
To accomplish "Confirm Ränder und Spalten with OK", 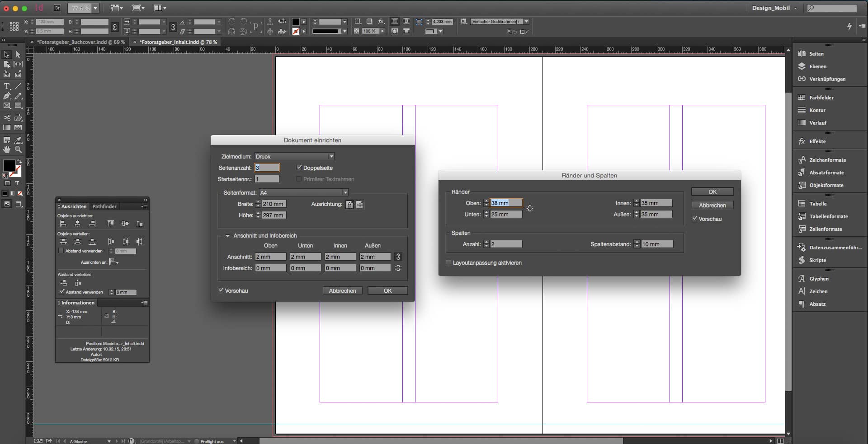I will pyautogui.click(x=712, y=192).
